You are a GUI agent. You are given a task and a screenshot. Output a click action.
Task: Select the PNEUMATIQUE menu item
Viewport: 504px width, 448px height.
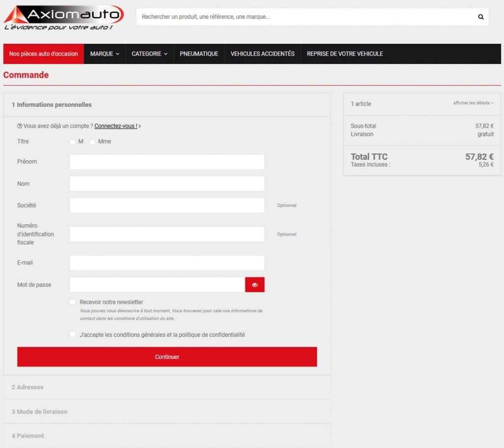(199, 54)
